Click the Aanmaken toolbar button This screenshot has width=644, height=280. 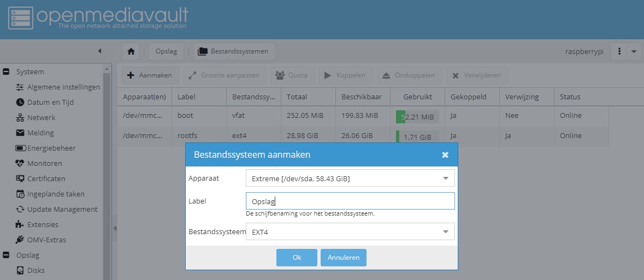point(150,75)
